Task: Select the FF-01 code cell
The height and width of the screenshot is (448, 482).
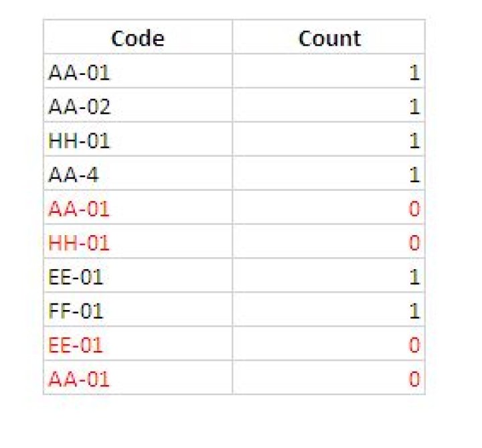Action: [x=138, y=309]
